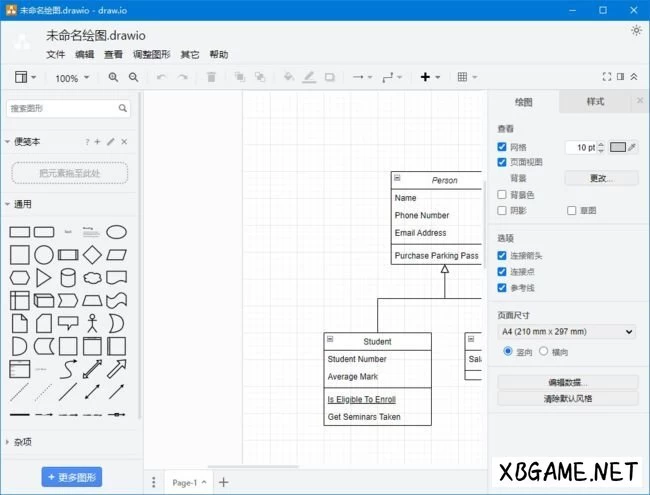
Task: Open the A4 page size dropdown
Action: point(566,331)
